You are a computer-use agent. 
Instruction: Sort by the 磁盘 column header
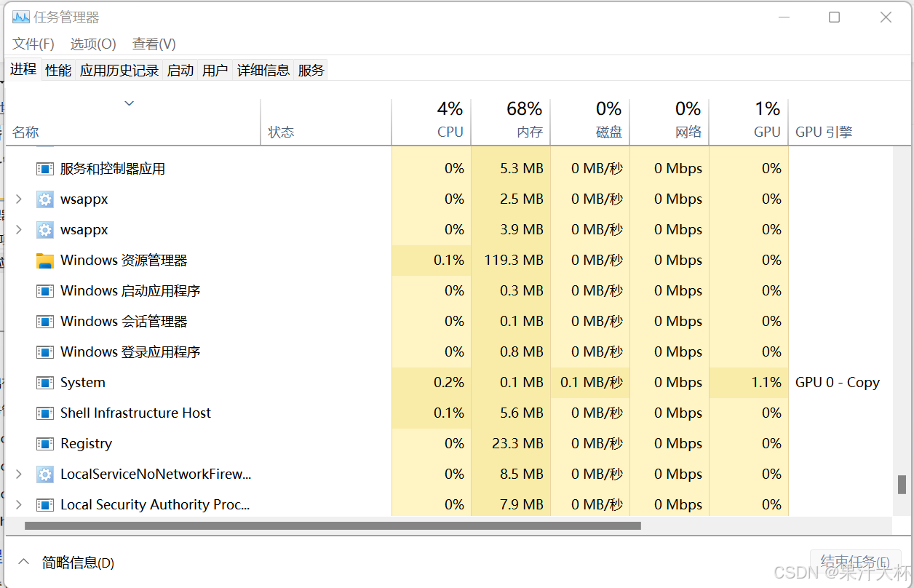590,122
